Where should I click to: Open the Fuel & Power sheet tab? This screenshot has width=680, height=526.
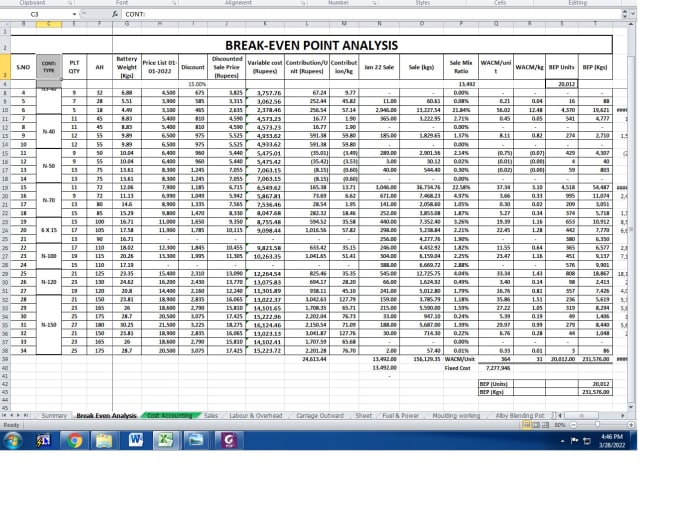(401, 415)
